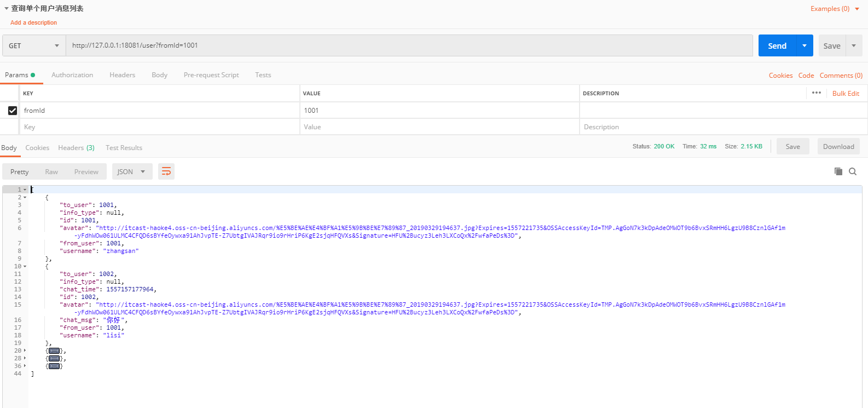This screenshot has width=868, height=408.
Task: Switch response view to Pretty
Action: coord(19,171)
